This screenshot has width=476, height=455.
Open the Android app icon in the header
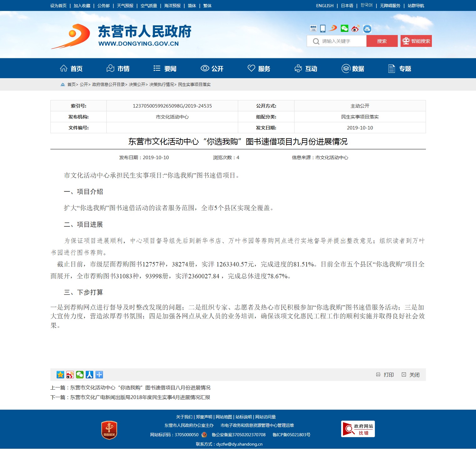coord(367,29)
